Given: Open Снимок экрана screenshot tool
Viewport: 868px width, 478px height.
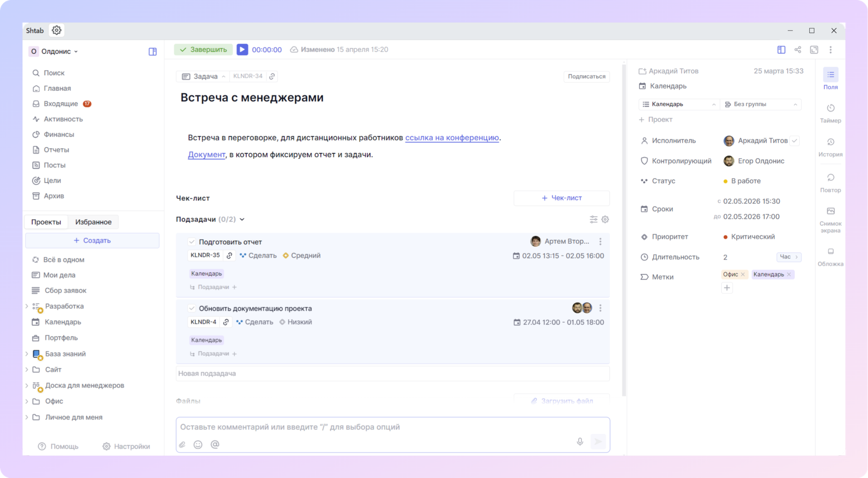Looking at the screenshot, I should 830,211.
